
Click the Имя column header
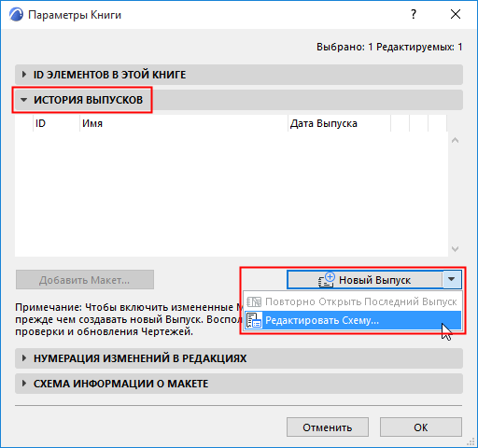click(x=184, y=123)
